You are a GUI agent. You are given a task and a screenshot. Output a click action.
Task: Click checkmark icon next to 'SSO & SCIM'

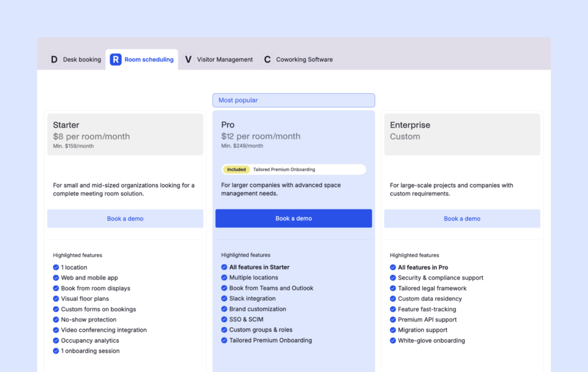tap(224, 320)
